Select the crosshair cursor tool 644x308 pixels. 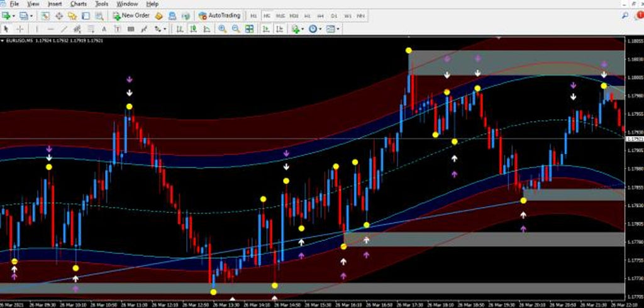point(19,29)
